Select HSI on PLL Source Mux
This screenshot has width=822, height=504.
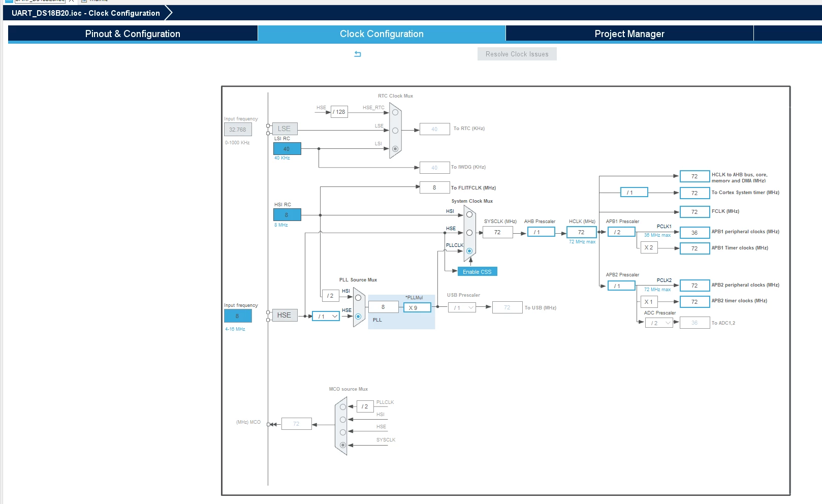click(358, 298)
